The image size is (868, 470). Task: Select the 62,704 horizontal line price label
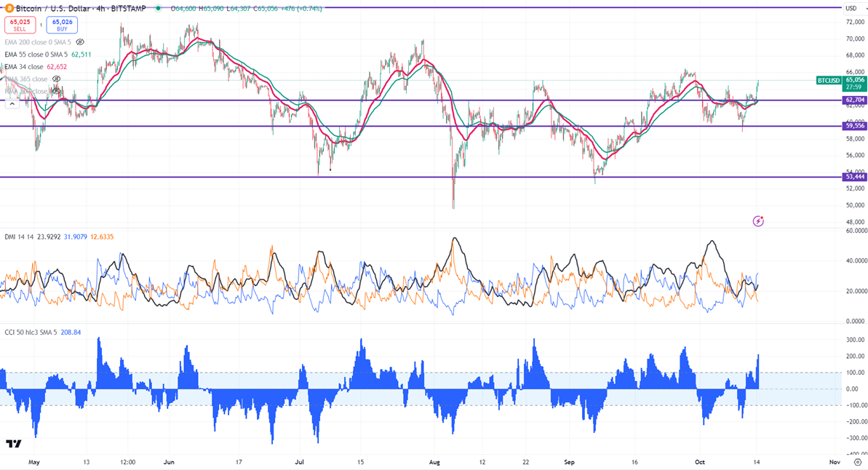point(854,100)
